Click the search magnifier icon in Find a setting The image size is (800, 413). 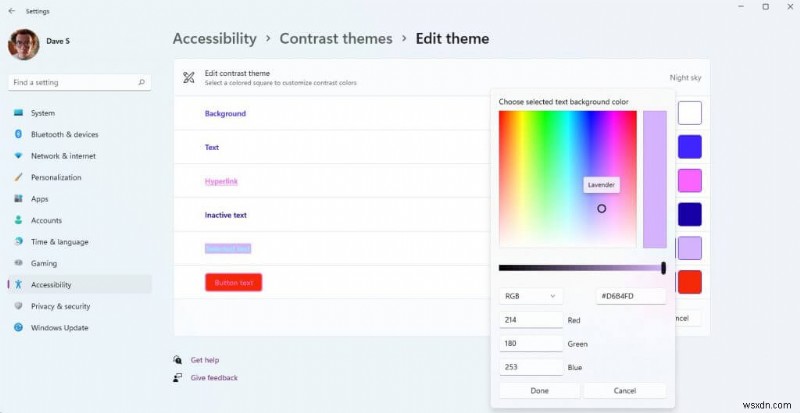click(x=141, y=82)
